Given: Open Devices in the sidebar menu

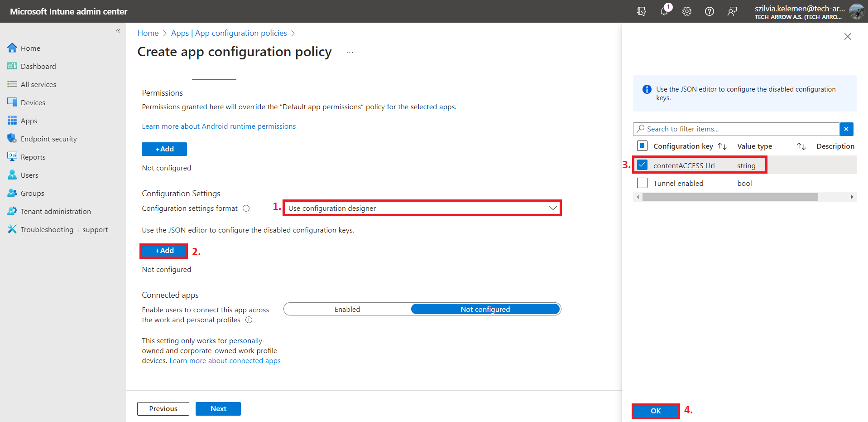Looking at the screenshot, I should 33,102.
